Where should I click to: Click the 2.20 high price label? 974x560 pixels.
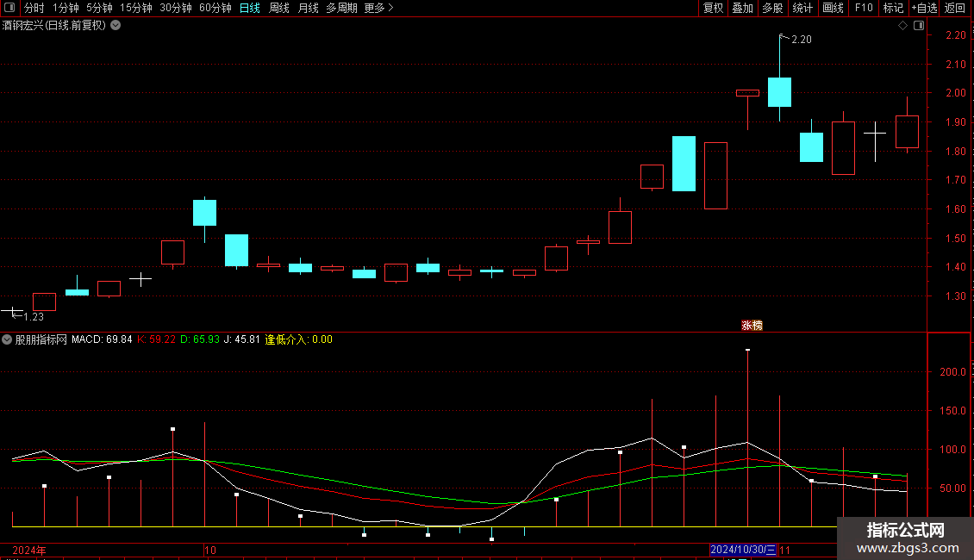tap(802, 40)
